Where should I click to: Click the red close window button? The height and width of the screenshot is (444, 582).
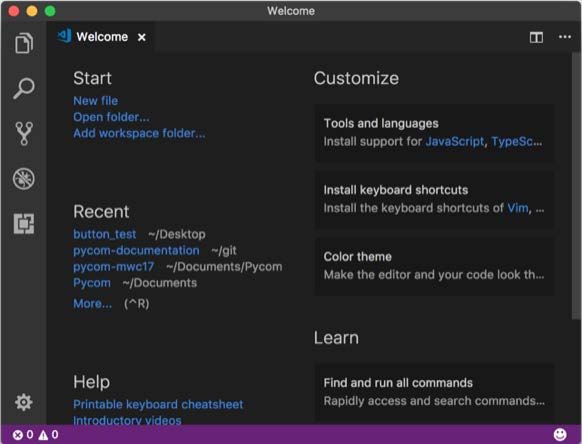(14, 11)
